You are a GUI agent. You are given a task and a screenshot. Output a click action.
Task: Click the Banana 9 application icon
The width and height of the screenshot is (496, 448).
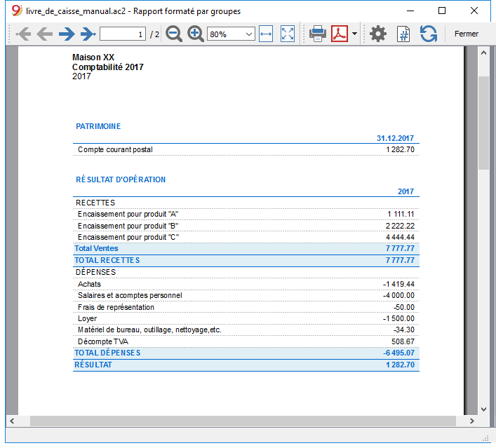[x=16, y=11]
